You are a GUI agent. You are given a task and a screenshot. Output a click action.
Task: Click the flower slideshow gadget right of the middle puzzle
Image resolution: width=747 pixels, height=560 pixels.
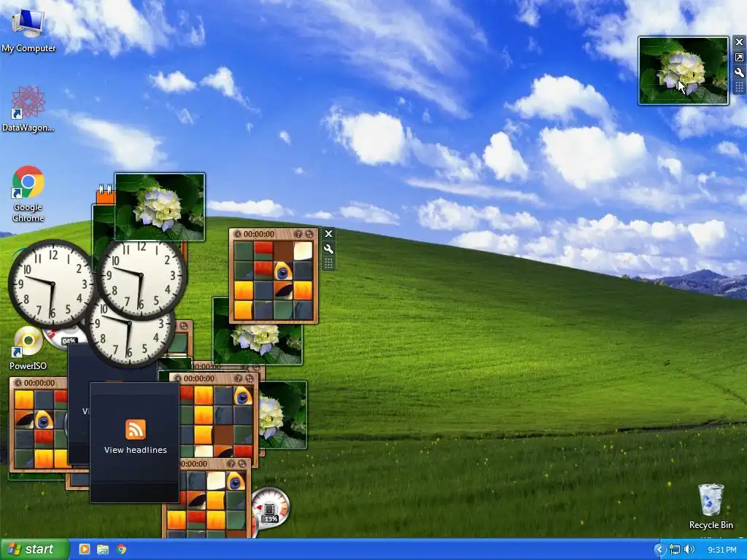(x=283, y=415)
